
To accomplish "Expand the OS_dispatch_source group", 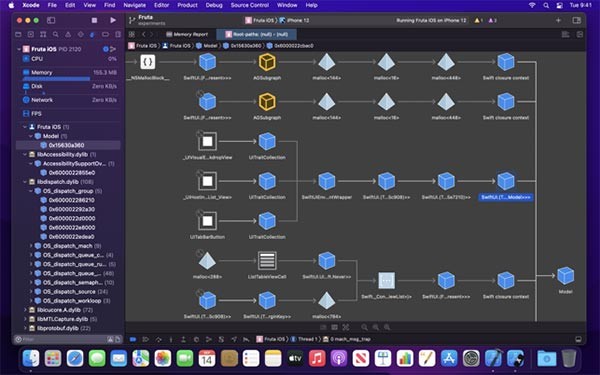I will click(31, 292).
